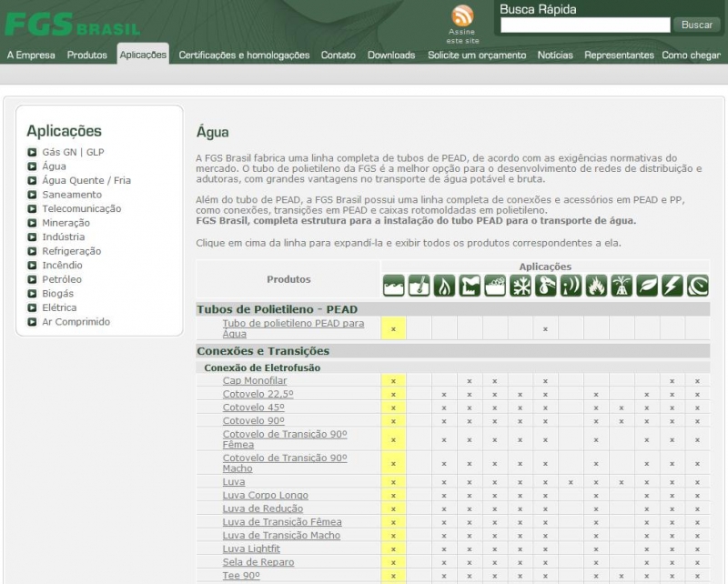
Task: Click the pressure gauge compressed air icon
Action: click(697, 285)
